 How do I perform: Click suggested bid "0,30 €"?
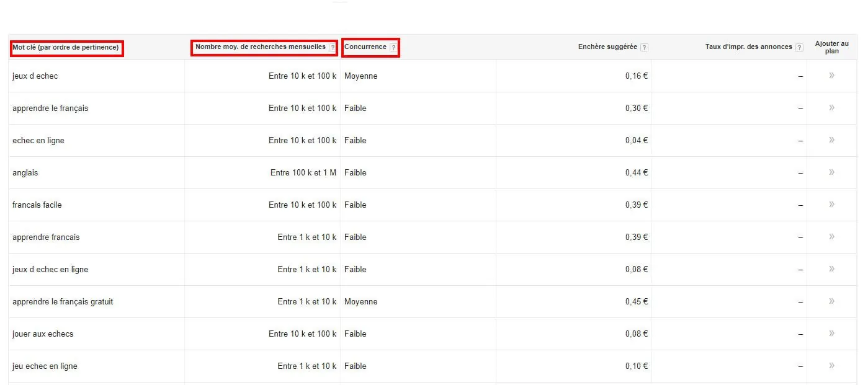pyautogui.click(x=637, y=108)
